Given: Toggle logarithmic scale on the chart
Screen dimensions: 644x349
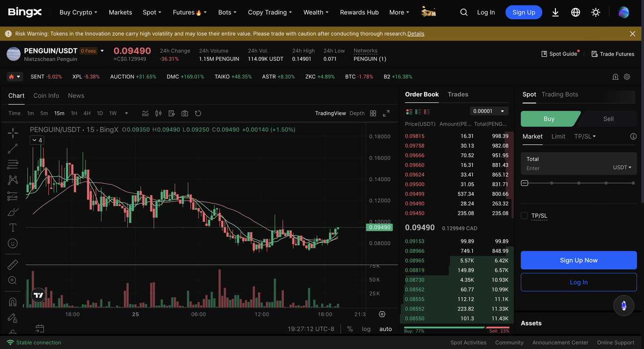Looking at the screenshot, I should 366,329.
